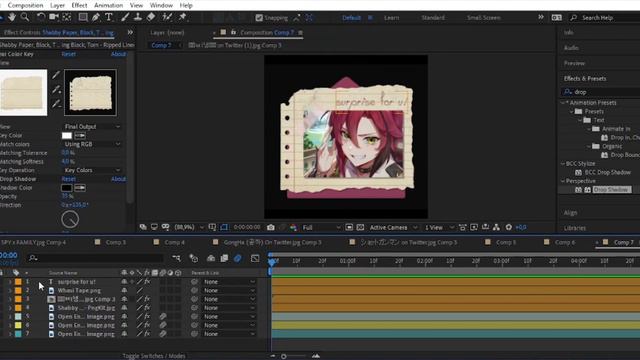Click the timeline layer search field

click(x=96, y=258)
